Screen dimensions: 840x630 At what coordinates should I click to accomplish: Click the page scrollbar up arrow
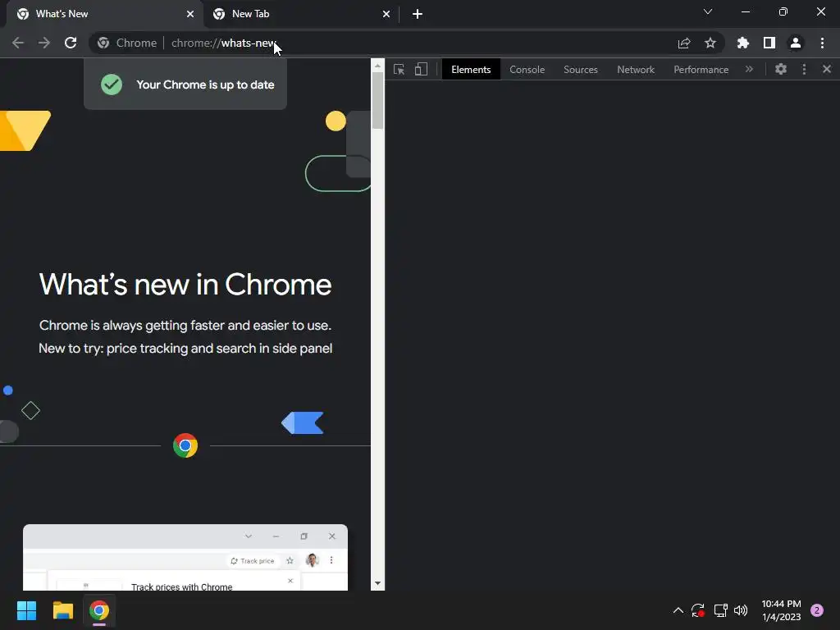coord(377,66)
